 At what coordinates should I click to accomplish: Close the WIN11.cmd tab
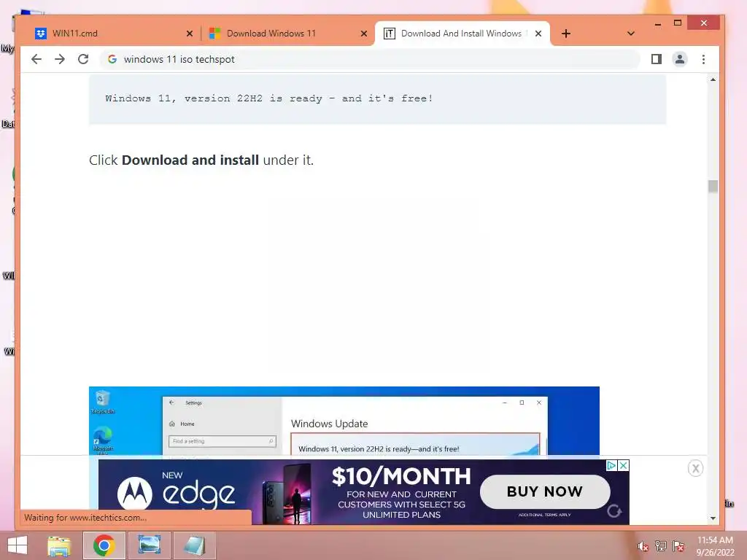coord(190,34)
